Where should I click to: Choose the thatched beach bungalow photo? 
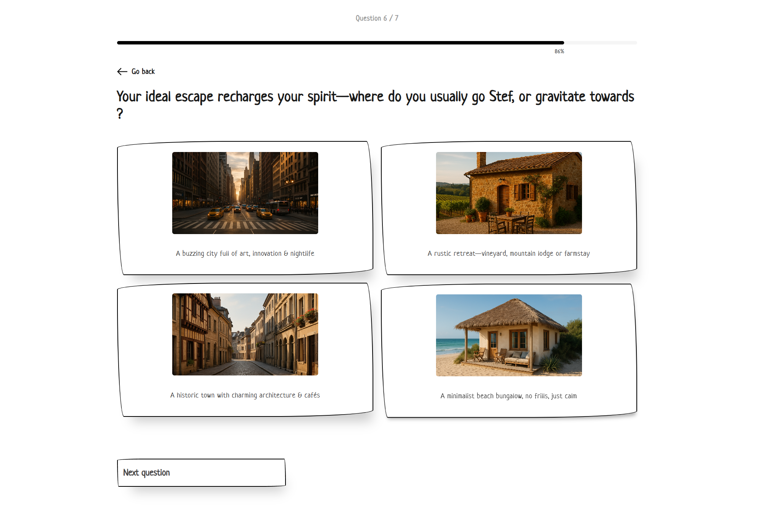[508, 335]
